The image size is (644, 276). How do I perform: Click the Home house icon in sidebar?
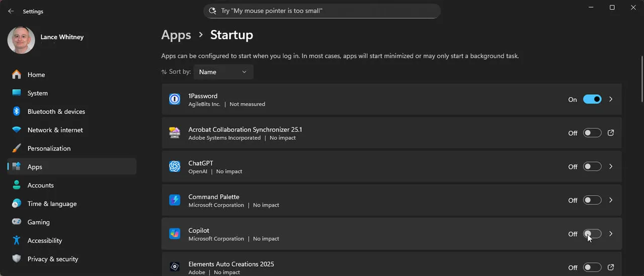coord(17,75)
